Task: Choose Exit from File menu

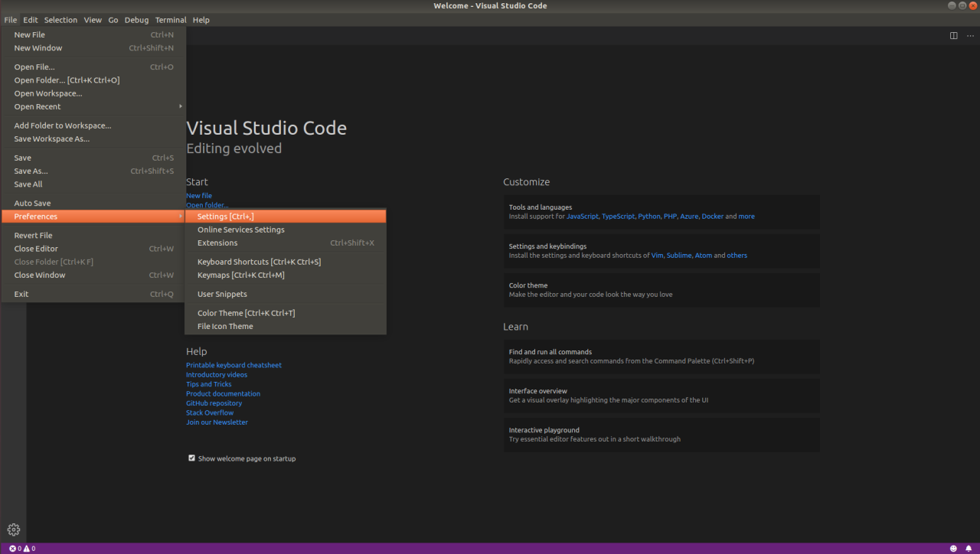Action: pyautogui.click(x=93, y=294)
